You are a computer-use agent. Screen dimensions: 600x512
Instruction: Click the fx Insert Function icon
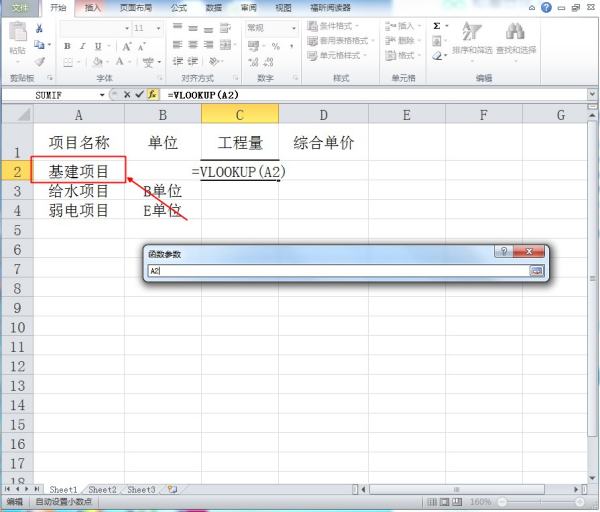pyautogui.click(x=153, y=94)
